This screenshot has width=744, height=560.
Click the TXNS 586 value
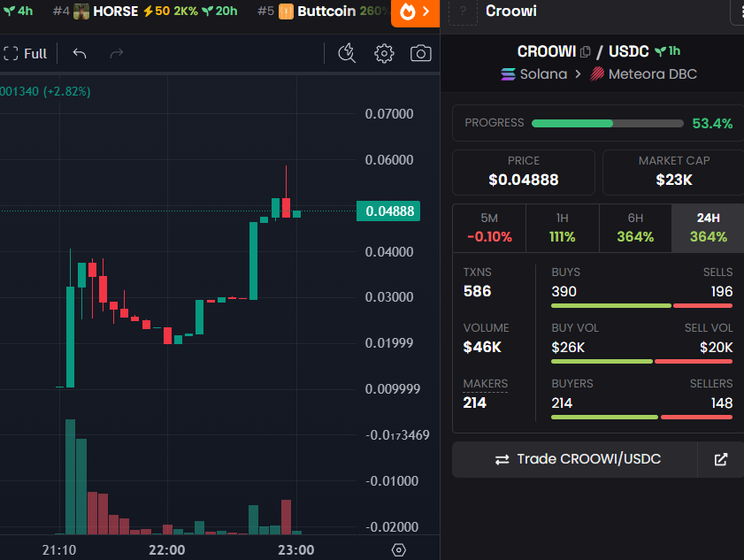click(478, 291)
